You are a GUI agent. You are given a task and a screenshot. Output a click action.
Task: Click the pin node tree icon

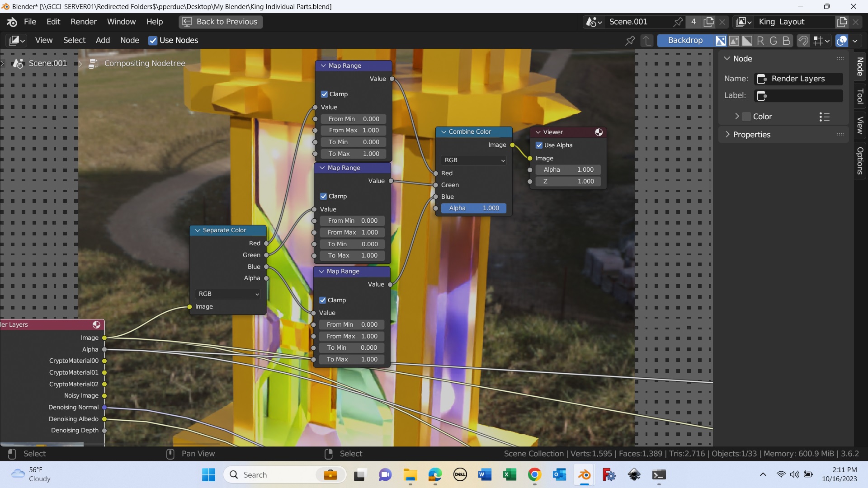[x=630, y=41]
